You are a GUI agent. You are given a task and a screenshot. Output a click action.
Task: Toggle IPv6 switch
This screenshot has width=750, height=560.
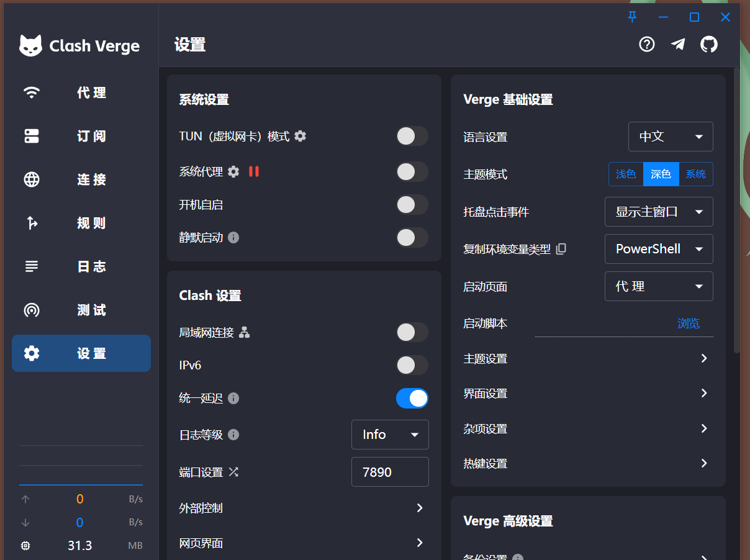[412, 365]
